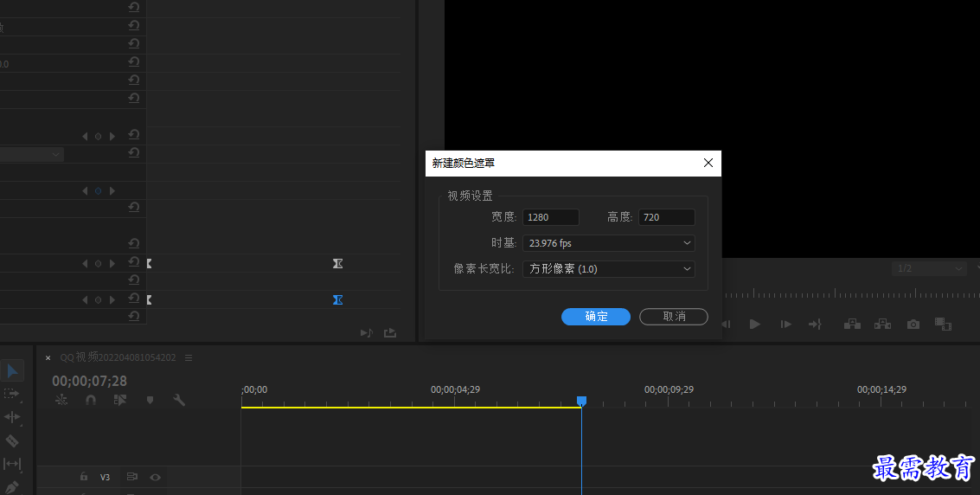Play audio only in Effect Controls
Viewport: 980px width, 495px height.
[367, 332]
